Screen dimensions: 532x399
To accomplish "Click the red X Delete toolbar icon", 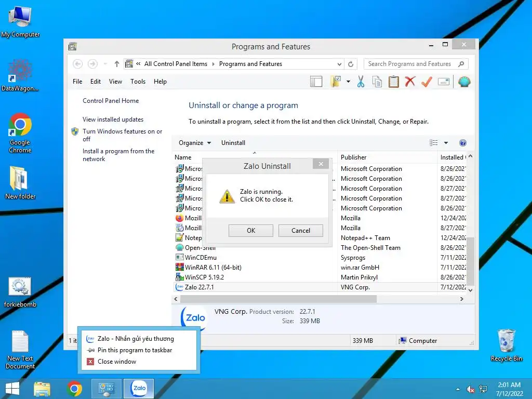I will (410, 82).
